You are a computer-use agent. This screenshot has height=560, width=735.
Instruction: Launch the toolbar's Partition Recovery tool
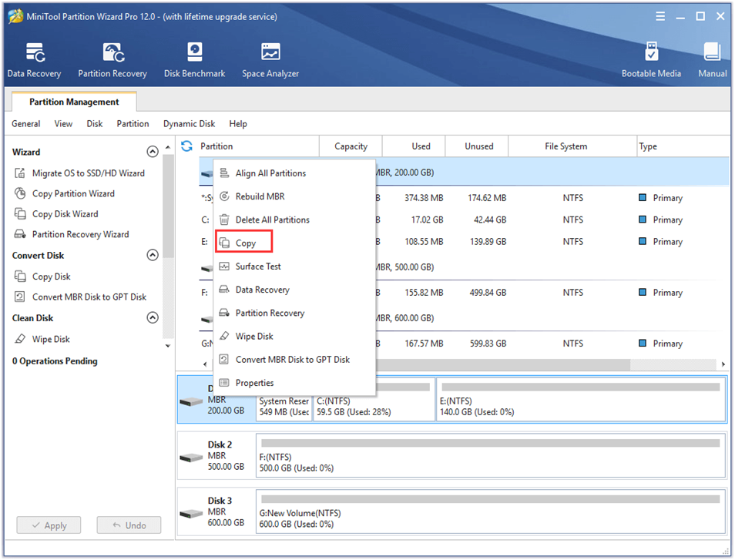(x=112, y=60)
